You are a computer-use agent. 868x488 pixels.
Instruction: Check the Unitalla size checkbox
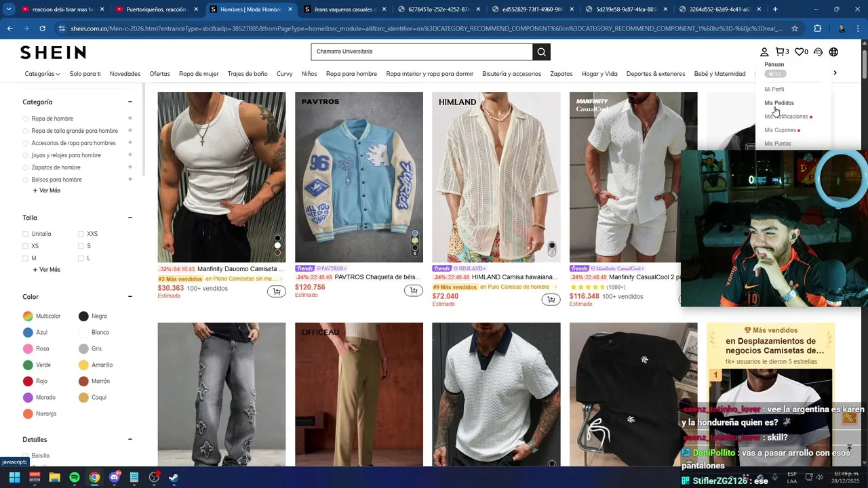26,234
